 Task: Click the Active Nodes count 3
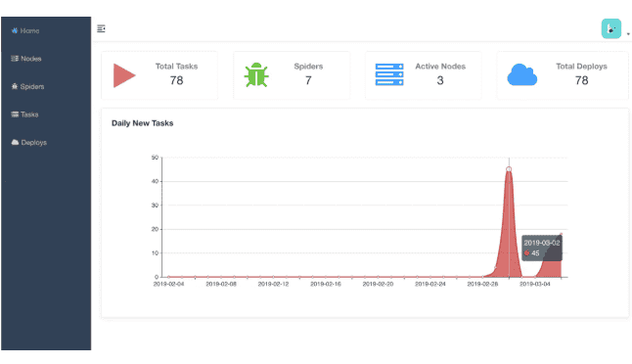point(440,80)
